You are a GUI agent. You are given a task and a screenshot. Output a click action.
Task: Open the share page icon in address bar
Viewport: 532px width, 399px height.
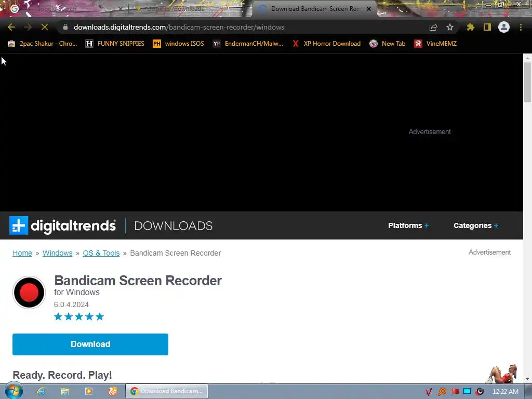tap(433, 27)
